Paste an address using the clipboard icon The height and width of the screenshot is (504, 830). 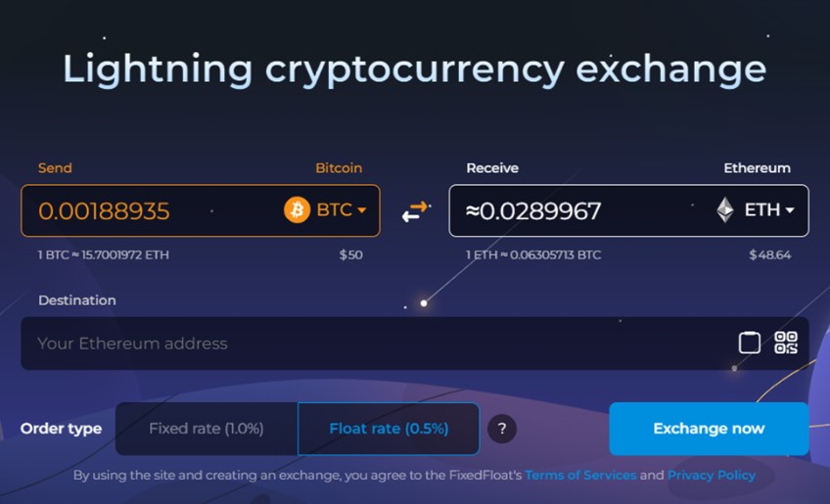pos(749,343)
